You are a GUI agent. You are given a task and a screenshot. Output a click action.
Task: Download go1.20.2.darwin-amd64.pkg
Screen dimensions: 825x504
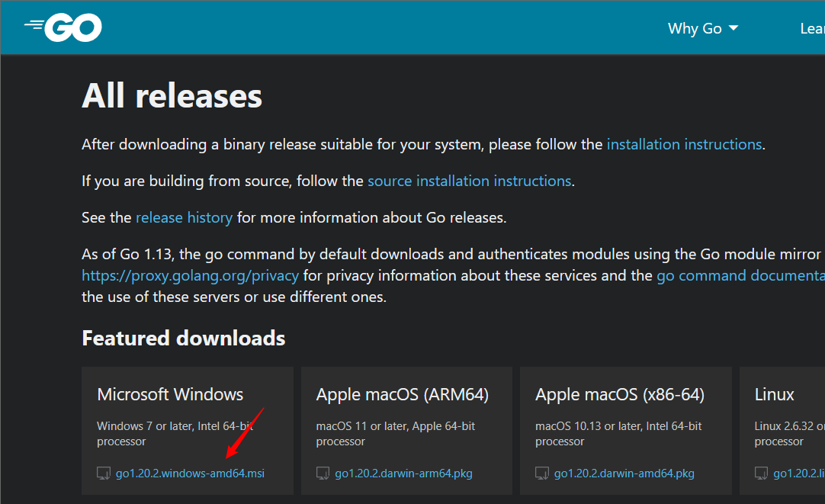pyautogui.click(x=624, y=474)
